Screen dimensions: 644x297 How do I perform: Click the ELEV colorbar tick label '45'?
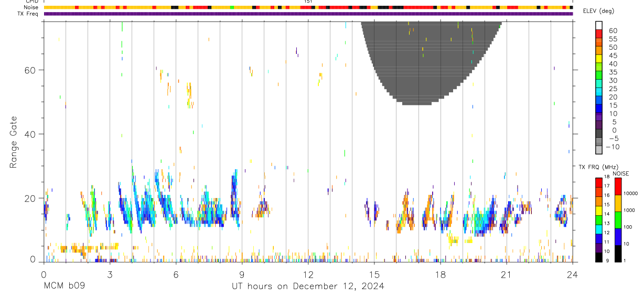click(x=613, y=56)
